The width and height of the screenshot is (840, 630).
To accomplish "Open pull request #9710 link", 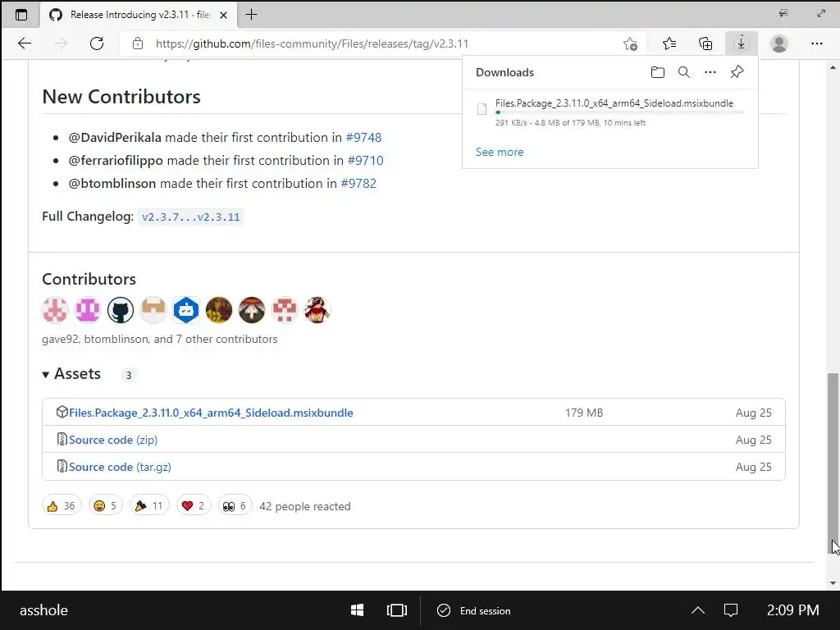I will pyautogui.click(x=365, y=160).
